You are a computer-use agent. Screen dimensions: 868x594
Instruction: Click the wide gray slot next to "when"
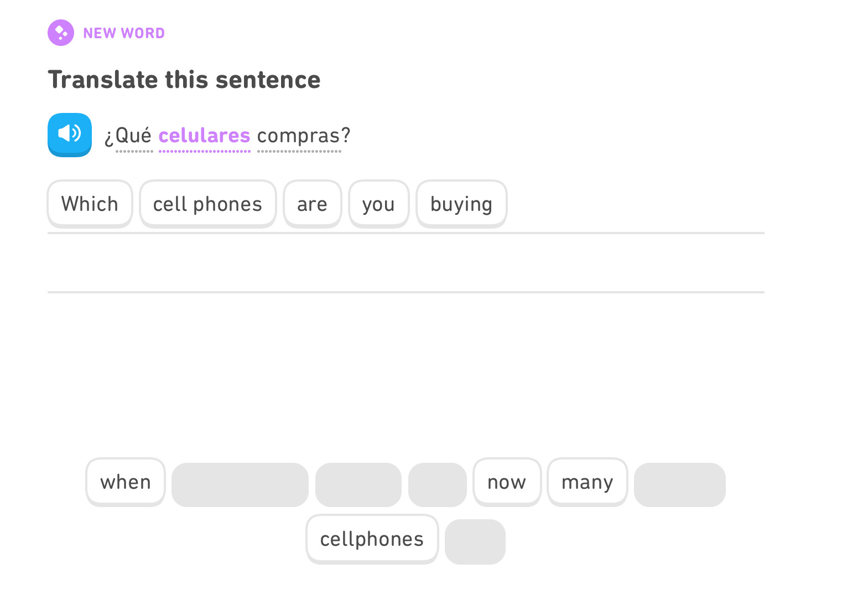240,485
